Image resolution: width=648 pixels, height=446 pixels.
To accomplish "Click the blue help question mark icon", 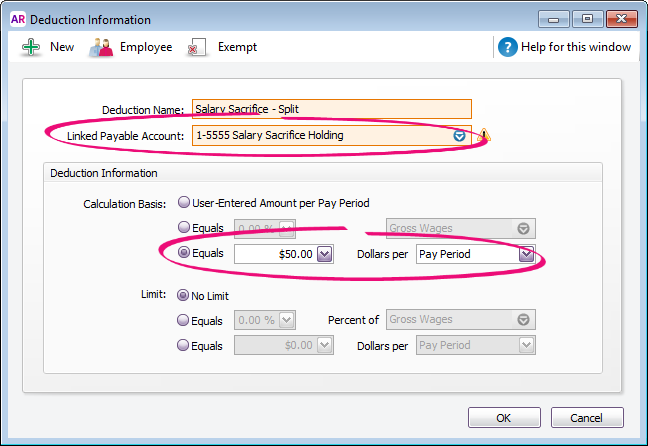I will coord(508,47).
